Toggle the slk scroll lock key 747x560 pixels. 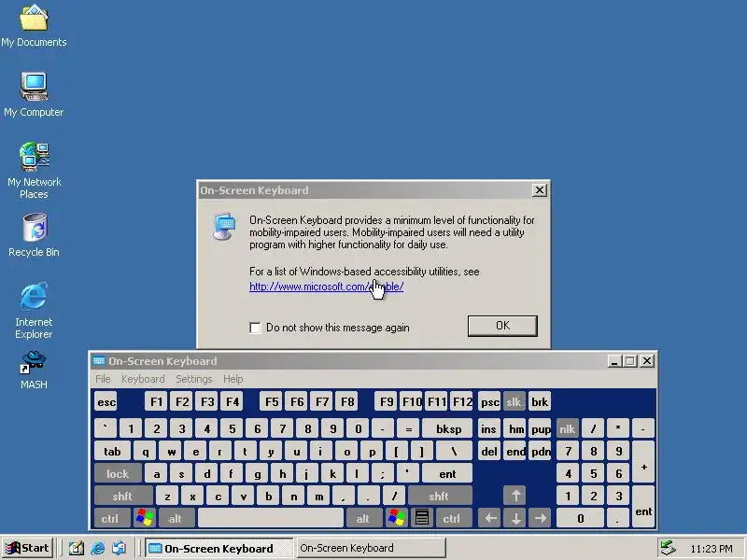(x=514, y=402)
